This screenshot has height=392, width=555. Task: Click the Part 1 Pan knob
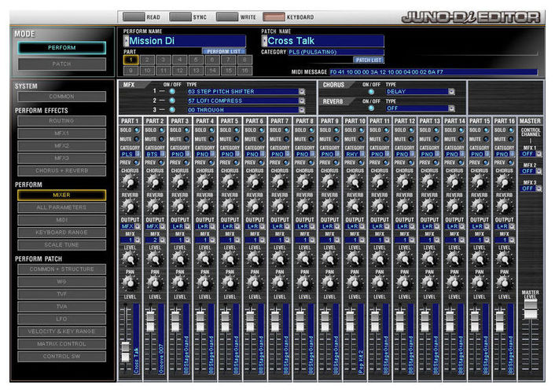coord(130,283)
